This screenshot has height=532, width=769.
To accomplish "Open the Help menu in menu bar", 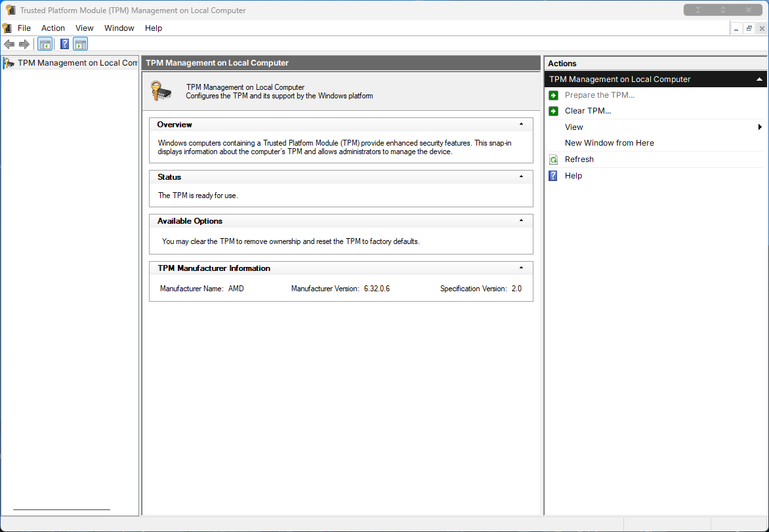I will click(x=154, y=28).
